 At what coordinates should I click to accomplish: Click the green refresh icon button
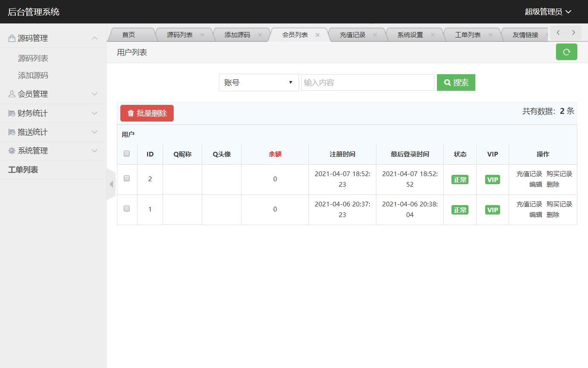click(566, 52)
